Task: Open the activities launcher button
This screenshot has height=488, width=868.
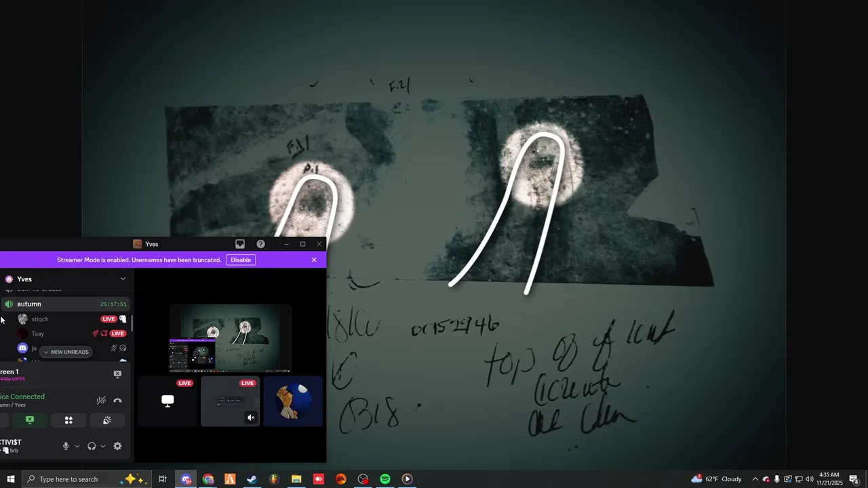Action: pyautogui.click(x=68, y=420)
